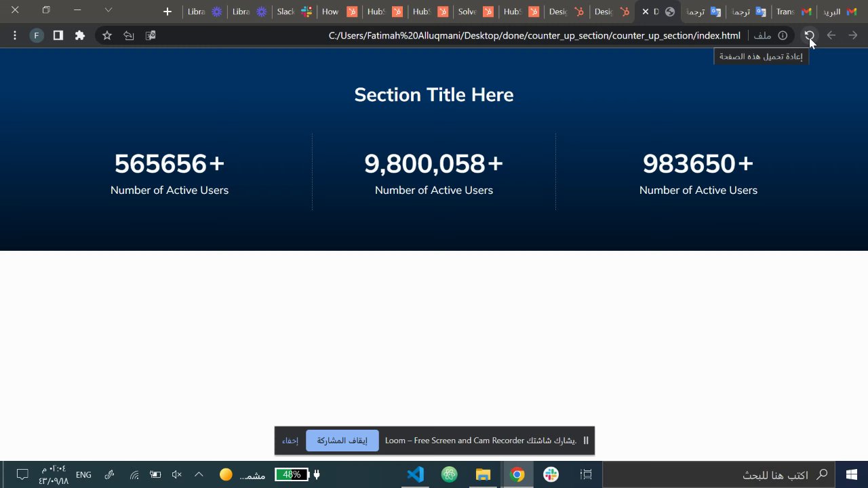Expand the tab search chevron
This screenshot has height=488, width=868.
(x=108, y=10)
